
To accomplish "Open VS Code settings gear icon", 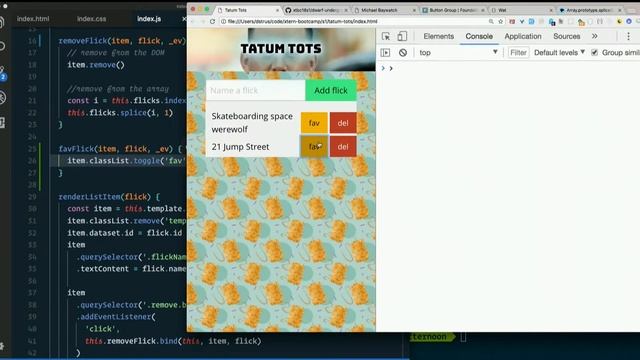I will click(2, 346).
